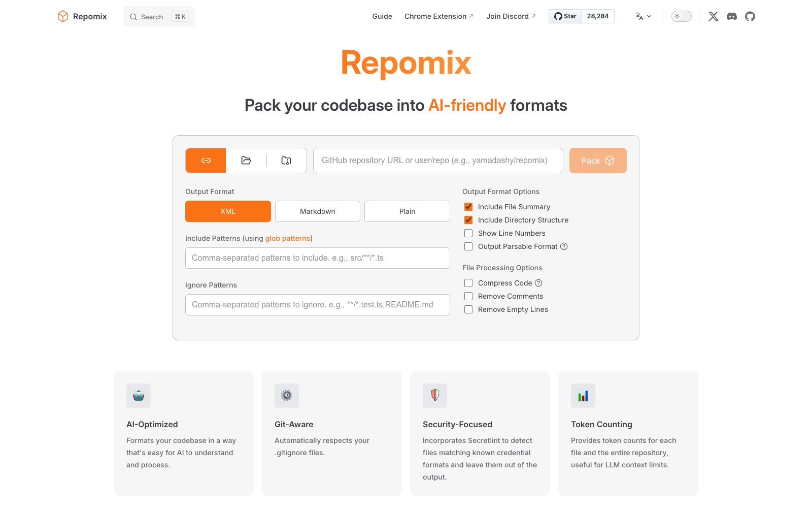This screenshot has height=508, width=812.
Task: Select the folder upload mode icon
Action: tap(246, 161)
